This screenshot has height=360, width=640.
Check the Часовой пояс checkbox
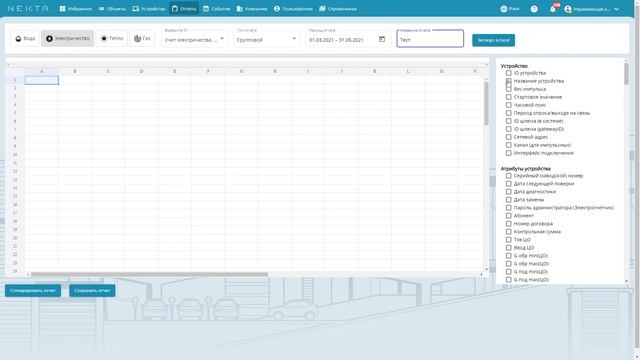[x=509, y=105]
